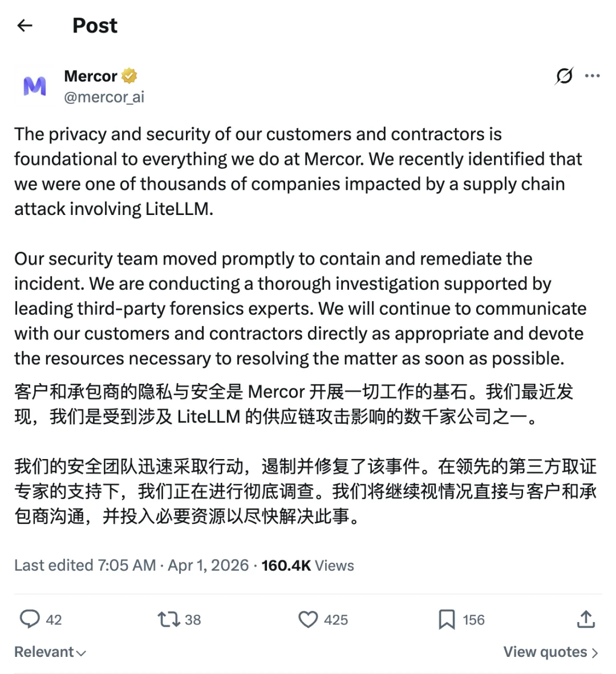Click Mercor's gold verified badge
616x674 pixels.
129,75
